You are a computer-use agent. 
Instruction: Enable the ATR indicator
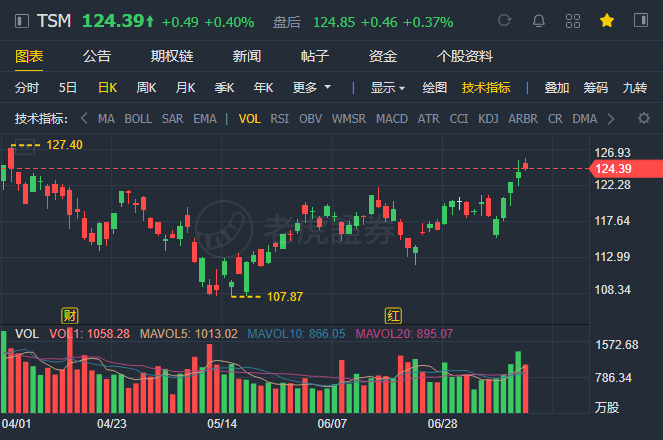click(x=429, y=119)
